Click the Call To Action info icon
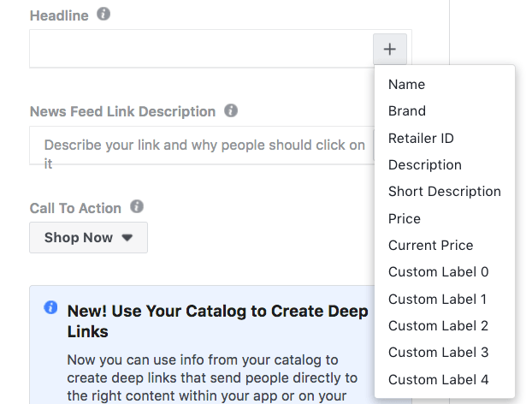532x404 pixels. (x=137, y=206)
